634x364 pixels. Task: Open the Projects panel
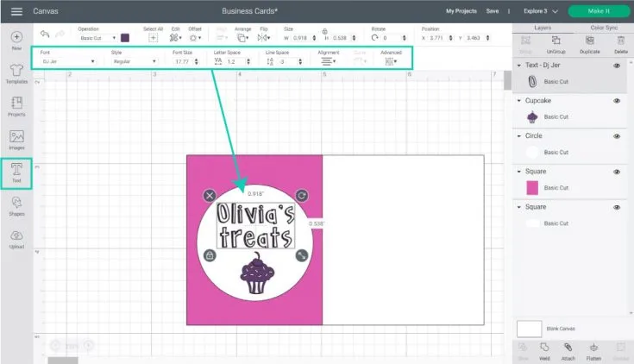pos(16,107)
